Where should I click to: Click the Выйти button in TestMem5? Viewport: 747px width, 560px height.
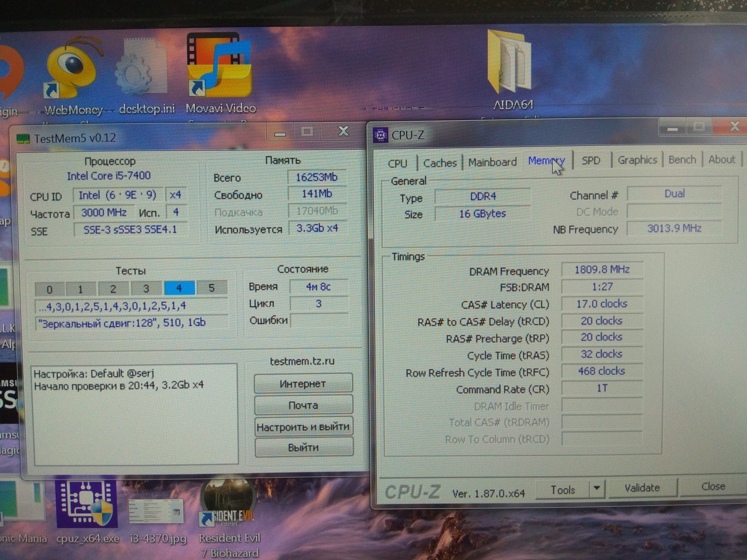pyautogui.click(x=303, y=447)
